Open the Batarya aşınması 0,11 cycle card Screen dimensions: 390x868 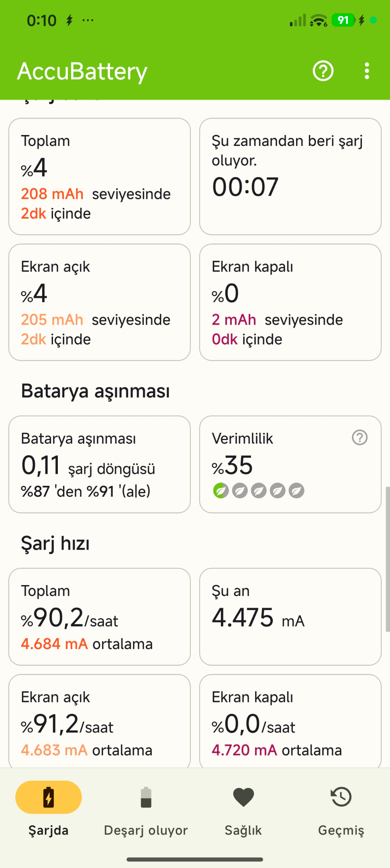100,464
